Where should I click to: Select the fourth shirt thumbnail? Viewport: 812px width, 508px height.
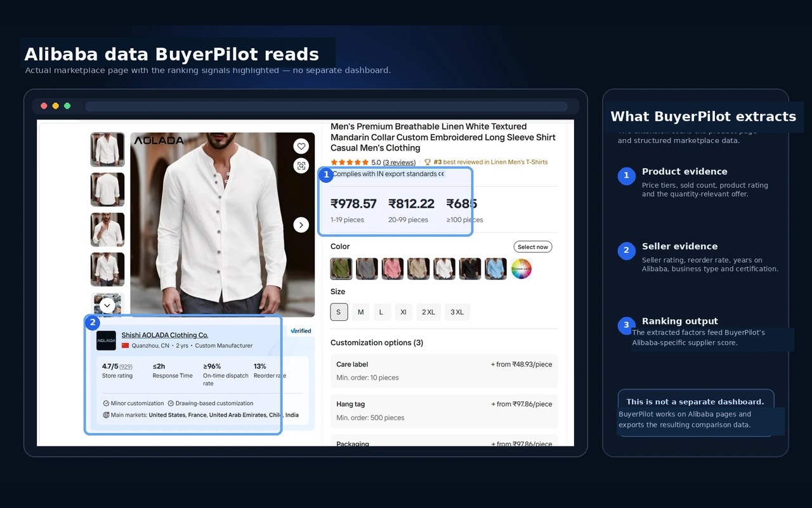[x=107, y=269]
